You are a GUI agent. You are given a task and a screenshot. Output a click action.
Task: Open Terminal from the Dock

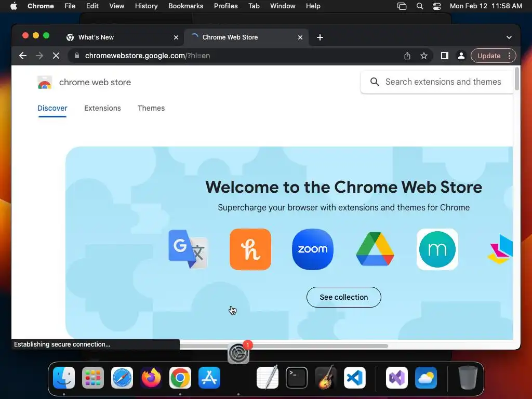(x=297, y=378)
